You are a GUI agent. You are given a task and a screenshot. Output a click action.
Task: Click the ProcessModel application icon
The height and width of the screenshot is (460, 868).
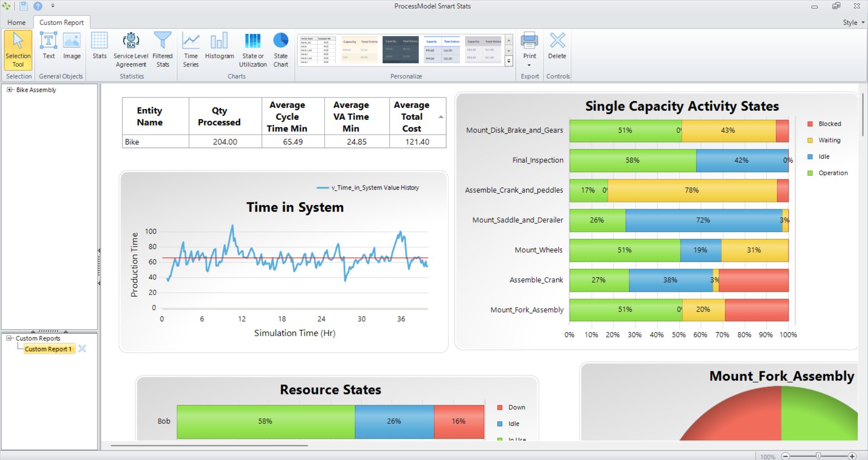click(x=6, y=6)
